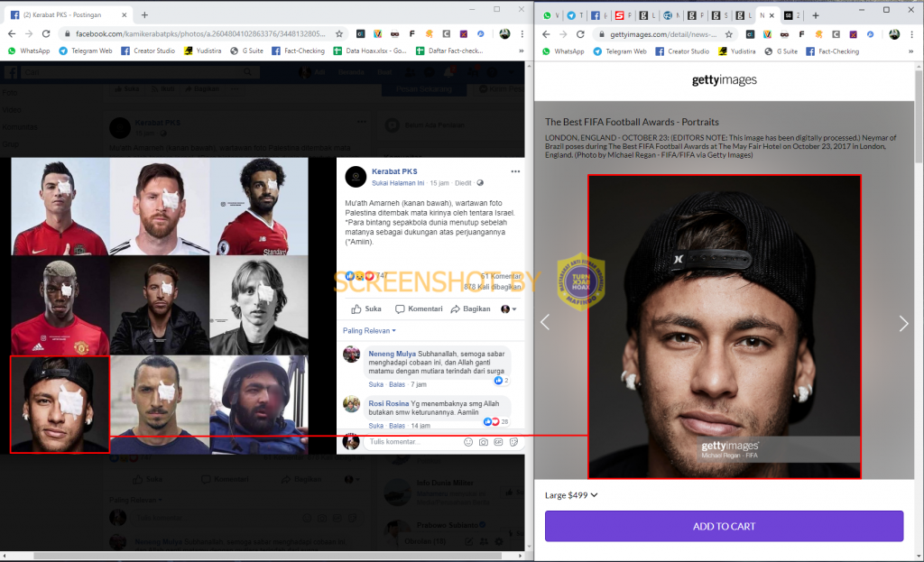
Task: Click the three-dots menu on Kerabat PKS post
Action: tap(515, 171)
